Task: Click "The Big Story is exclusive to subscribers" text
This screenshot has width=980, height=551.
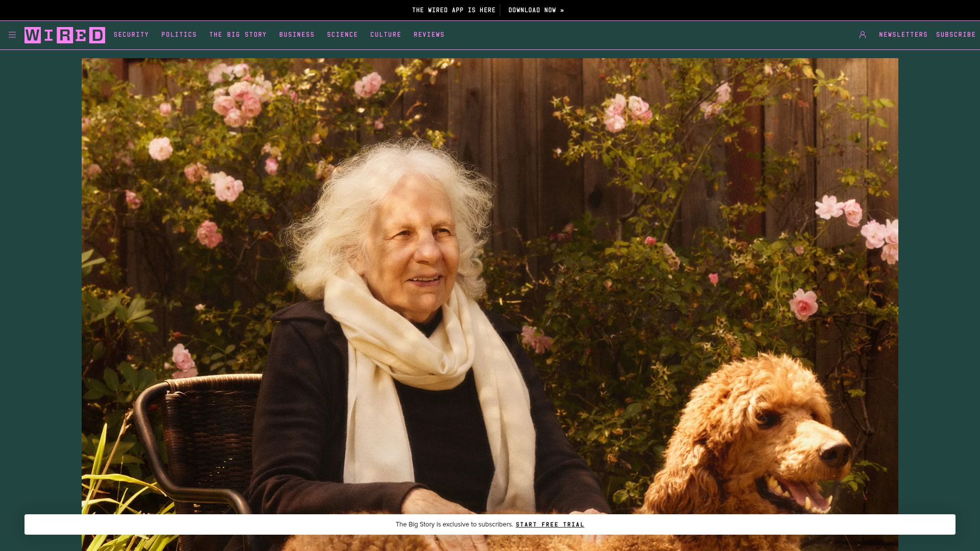Action: (x=454, y=524)
